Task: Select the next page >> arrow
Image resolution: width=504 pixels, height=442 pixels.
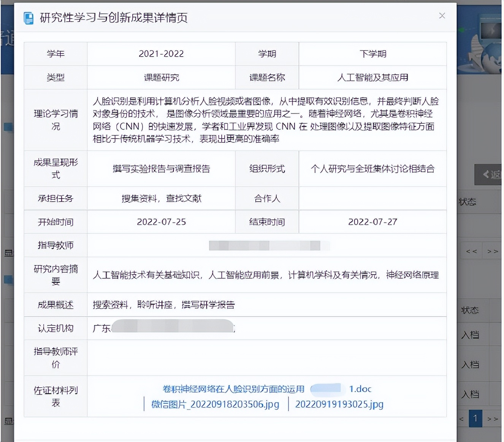Action: 493,251
